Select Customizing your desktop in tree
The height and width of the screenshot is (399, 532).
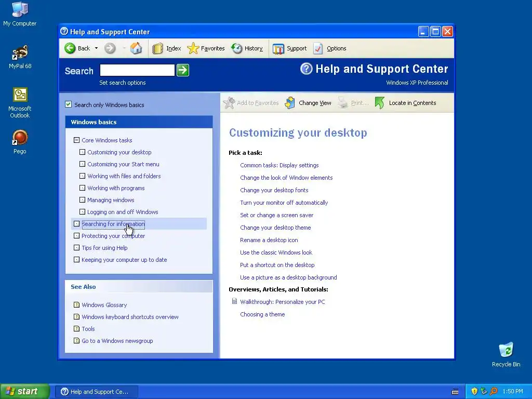point(119,152)
